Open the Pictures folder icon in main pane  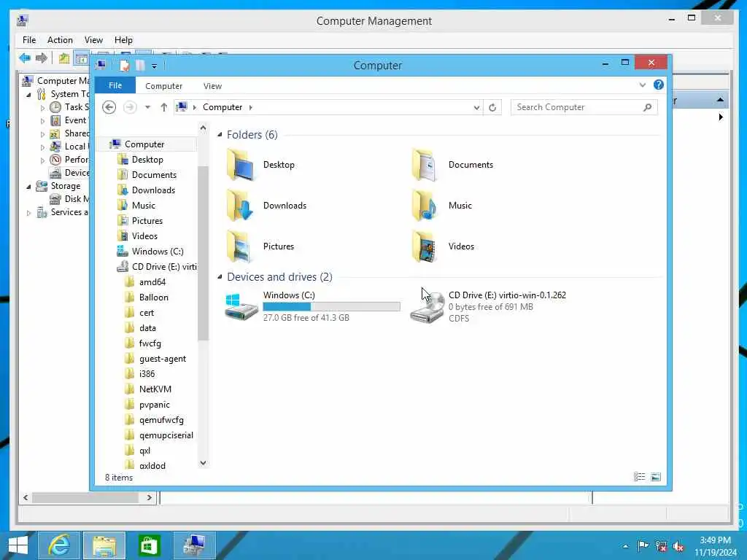pyautogui.click(x=240, y=246)
